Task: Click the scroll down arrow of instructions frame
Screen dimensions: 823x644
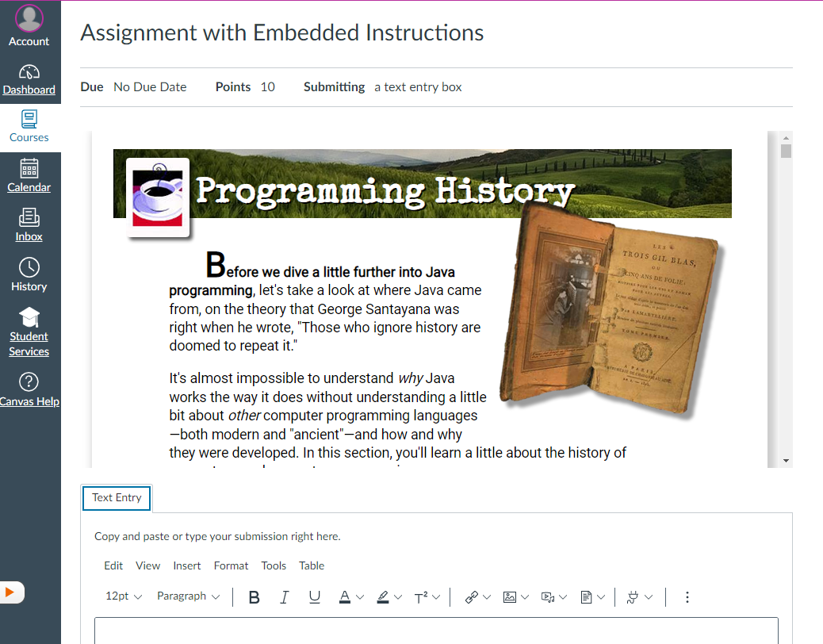Action: 786,460
